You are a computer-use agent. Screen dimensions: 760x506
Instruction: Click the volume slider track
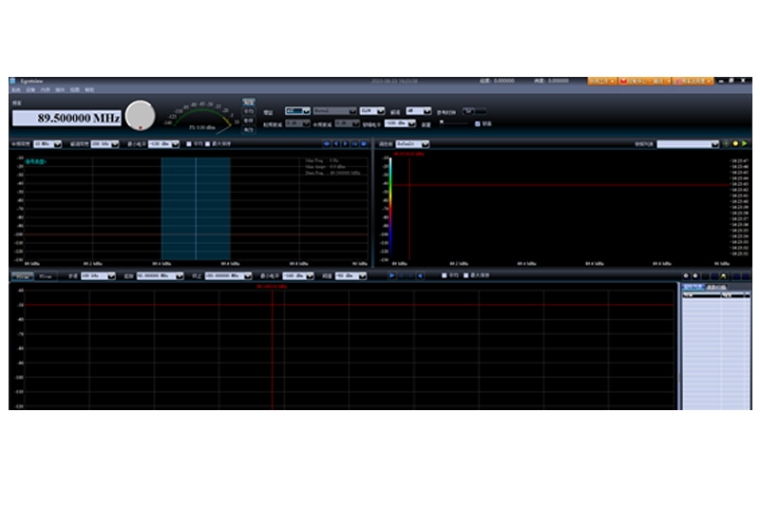pos(455,124)
